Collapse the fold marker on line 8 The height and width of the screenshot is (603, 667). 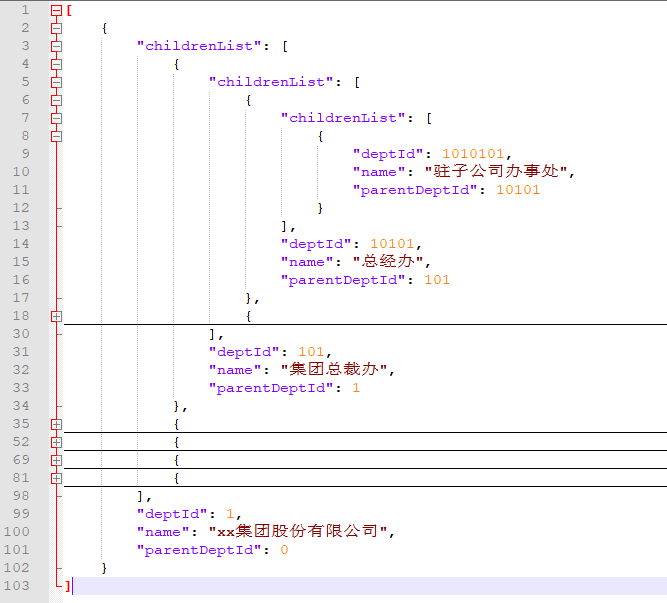pyautogui.click(x=56, y=136)
